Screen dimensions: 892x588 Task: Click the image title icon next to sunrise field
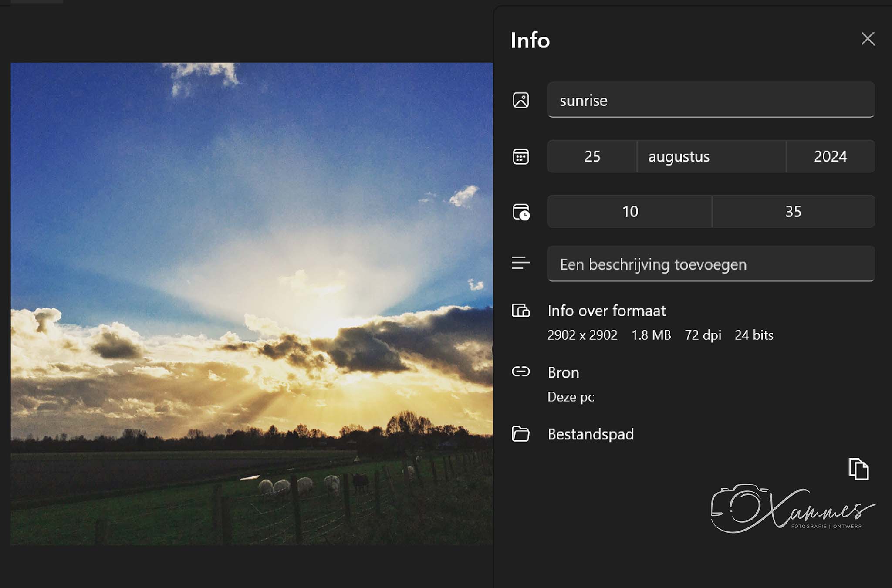(521, 100)
